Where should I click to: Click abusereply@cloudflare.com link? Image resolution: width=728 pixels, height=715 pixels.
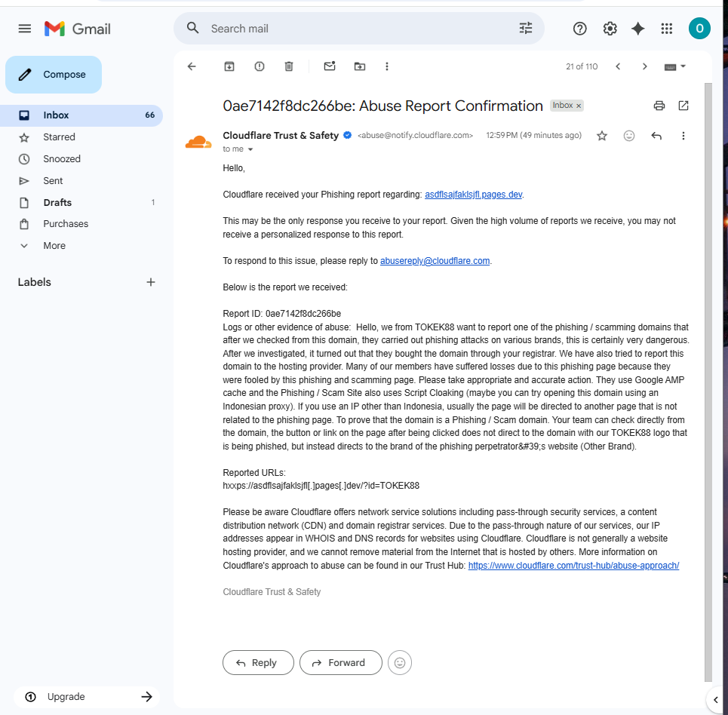click(435, 261)
